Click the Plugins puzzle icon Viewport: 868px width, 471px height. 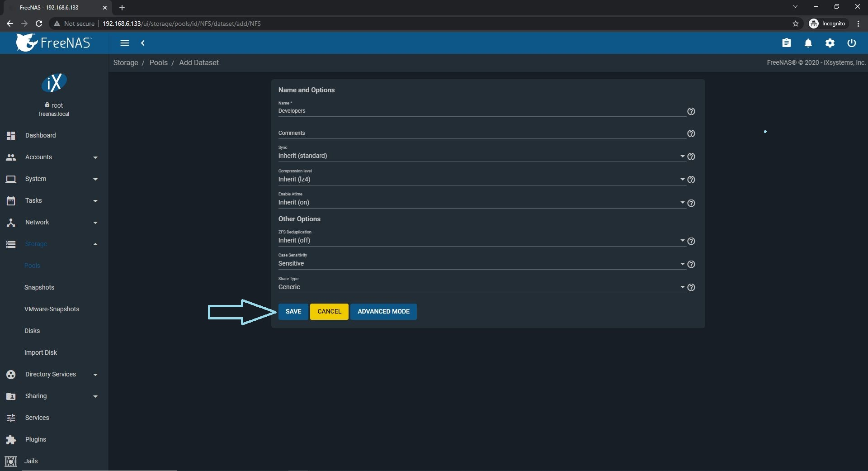pyautogui.click(x=11, y=439)
